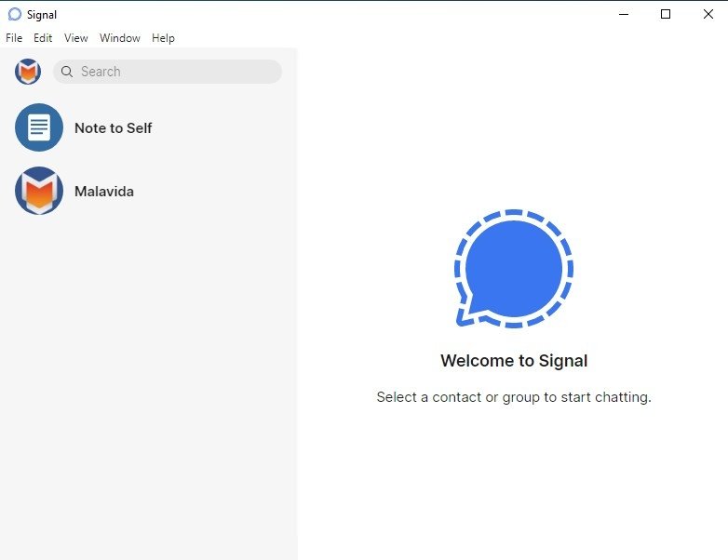This screenshot has height=560, width=728.
Task: Click the large Signal chat bubble logo
Action: tap(514, 269)
